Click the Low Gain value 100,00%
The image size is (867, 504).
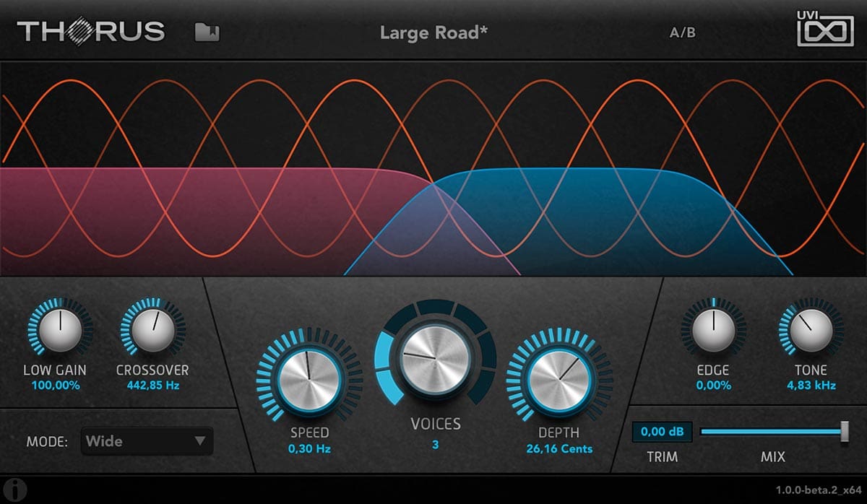[56, 386]
